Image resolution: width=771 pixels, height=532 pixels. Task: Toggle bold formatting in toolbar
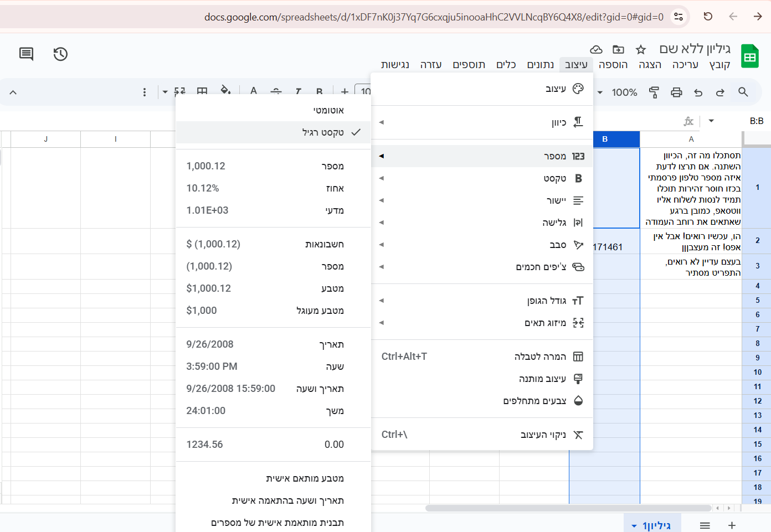click(320, 91)
